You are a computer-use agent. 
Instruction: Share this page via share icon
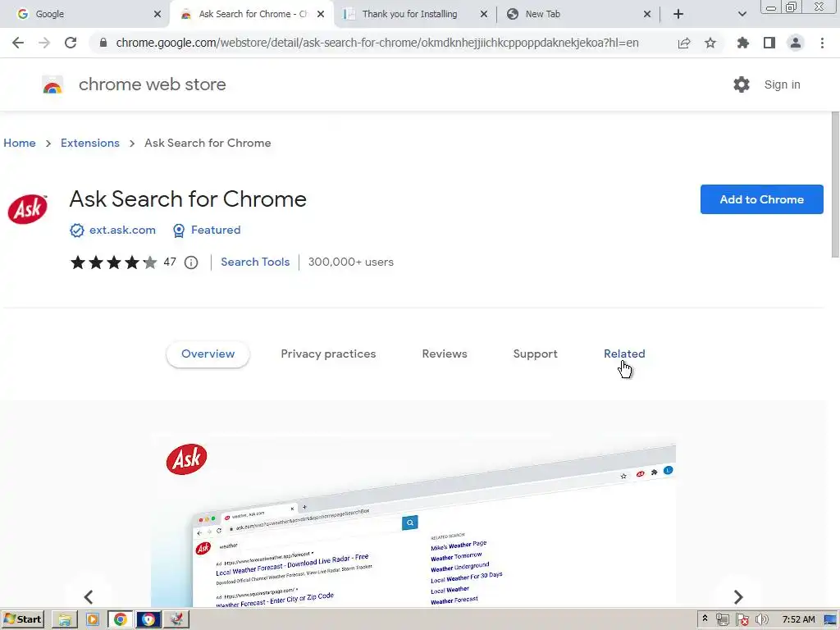pos(684,43)
